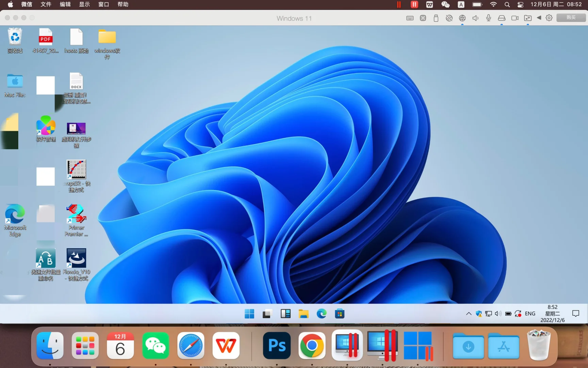Open the 帮助 menu
The image size is (588, 368).
[123, 4]
